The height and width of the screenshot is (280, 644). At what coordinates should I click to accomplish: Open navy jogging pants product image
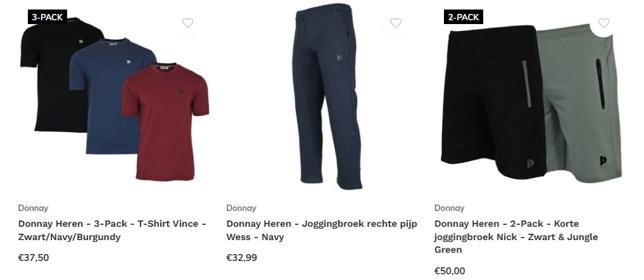click(327, 96)
